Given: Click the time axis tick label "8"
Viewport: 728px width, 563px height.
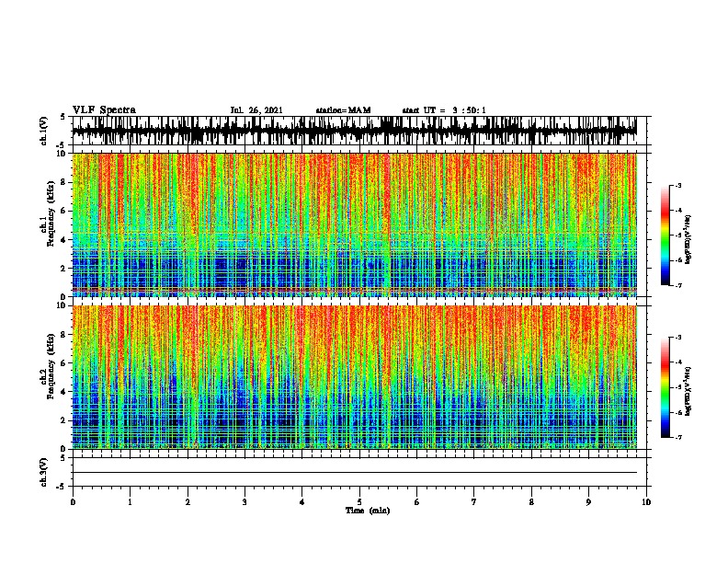Looking at the screenshot, I should pos(531,501).
